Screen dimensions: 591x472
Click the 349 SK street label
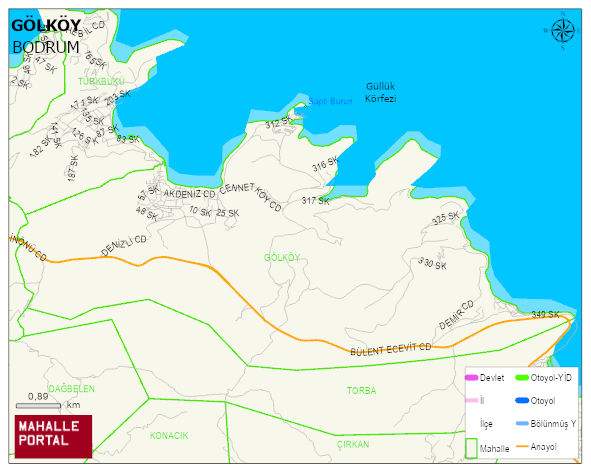545,314
